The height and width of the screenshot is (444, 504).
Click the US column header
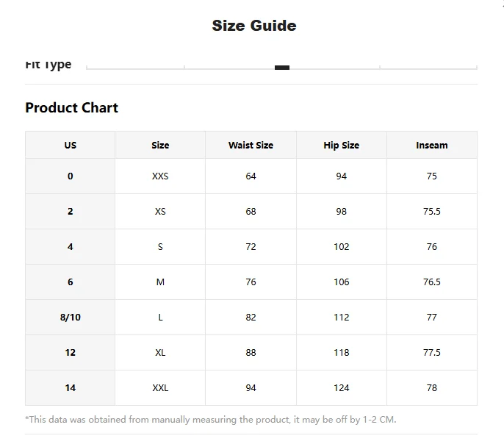[x=70, y=145]
